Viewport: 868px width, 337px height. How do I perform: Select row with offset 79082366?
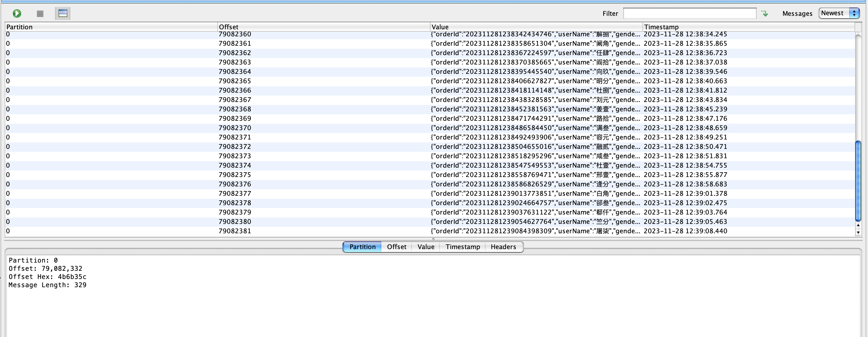430,91
